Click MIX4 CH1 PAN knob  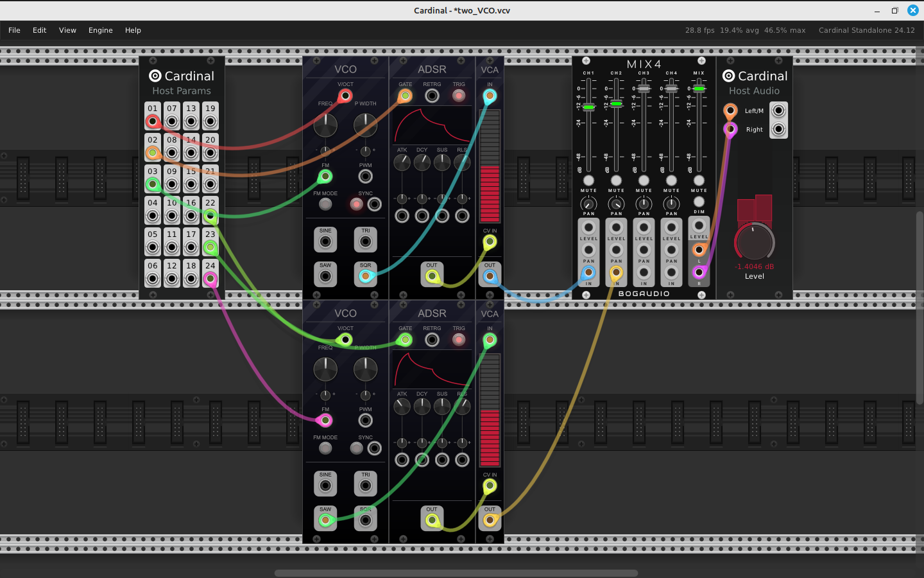point(588,204)
